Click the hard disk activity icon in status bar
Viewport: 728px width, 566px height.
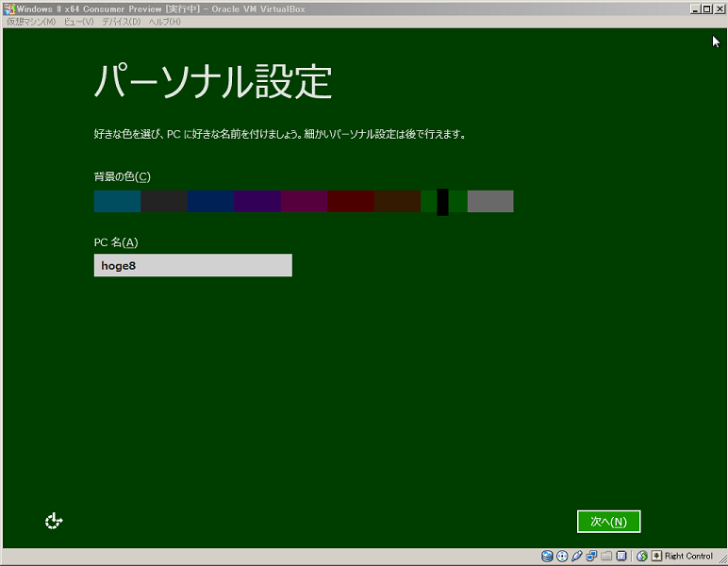pos(547,557)
